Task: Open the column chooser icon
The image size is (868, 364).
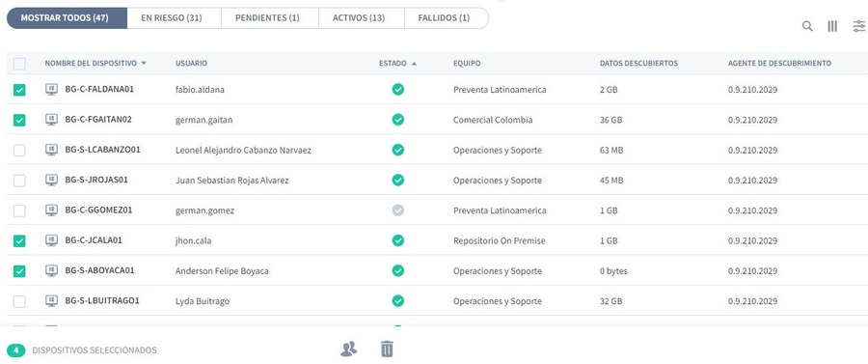Action: coord(832,26)
